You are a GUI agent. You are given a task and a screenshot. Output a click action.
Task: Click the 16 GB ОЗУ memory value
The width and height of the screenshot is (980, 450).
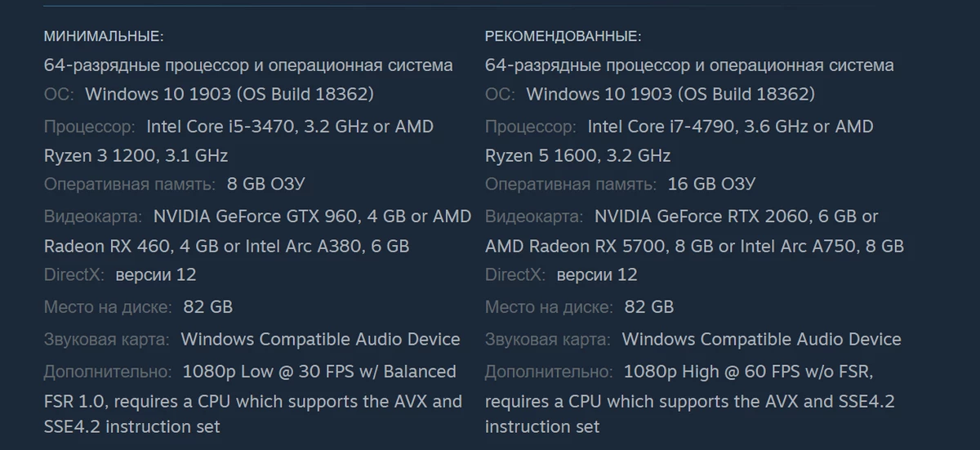[711, 184]
